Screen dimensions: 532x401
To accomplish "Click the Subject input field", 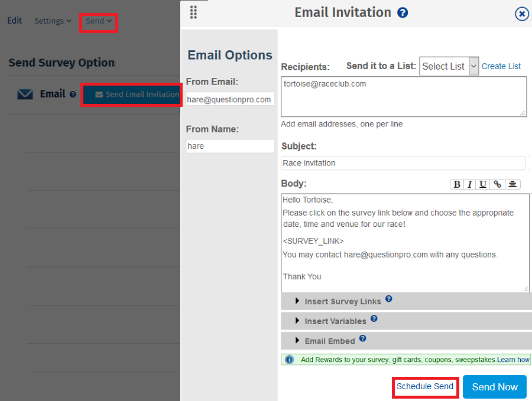I will pyautogui.click(x=403, y=163).
